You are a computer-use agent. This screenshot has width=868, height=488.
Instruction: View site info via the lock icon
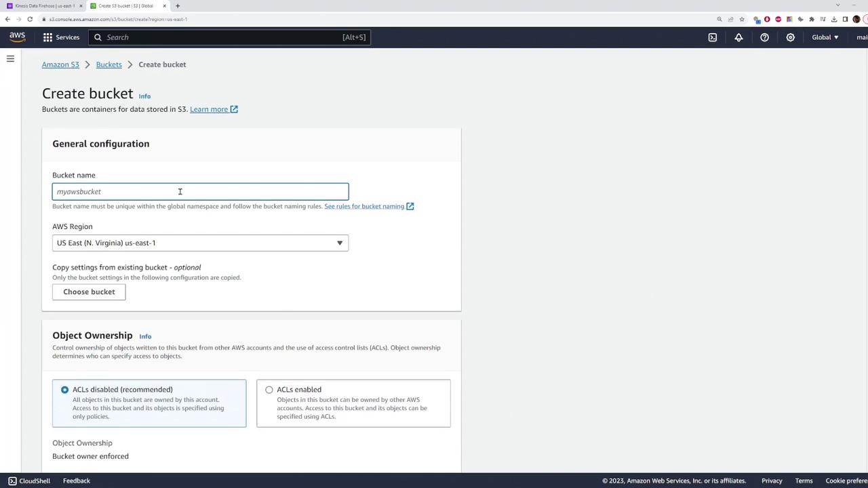click(x=43, y=19)
